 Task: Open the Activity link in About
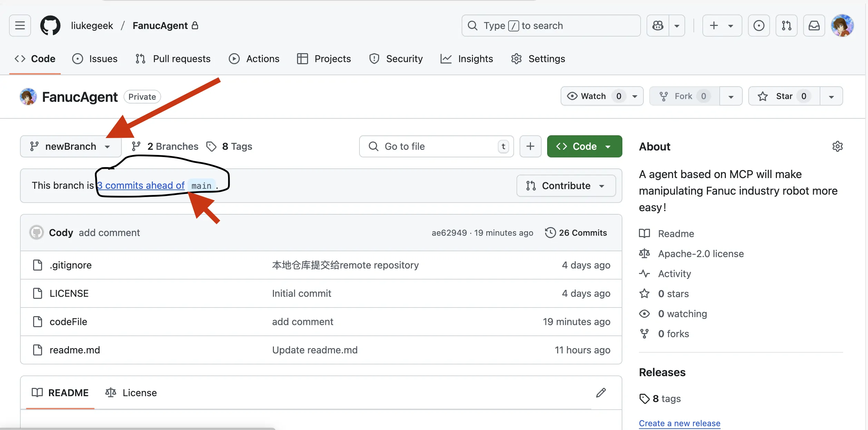pyautogui.click(x=665, y=274)
